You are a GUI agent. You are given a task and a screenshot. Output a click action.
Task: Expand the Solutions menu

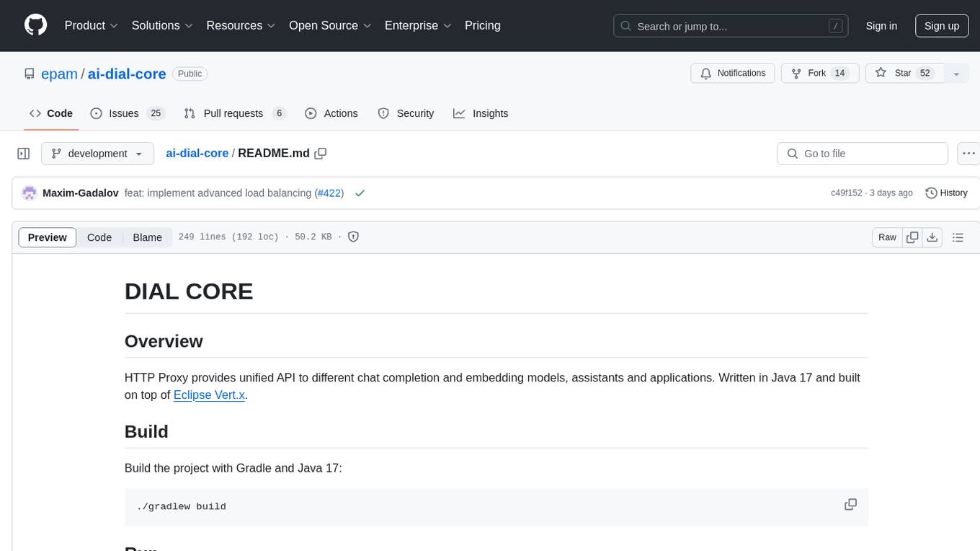point(162,25)
